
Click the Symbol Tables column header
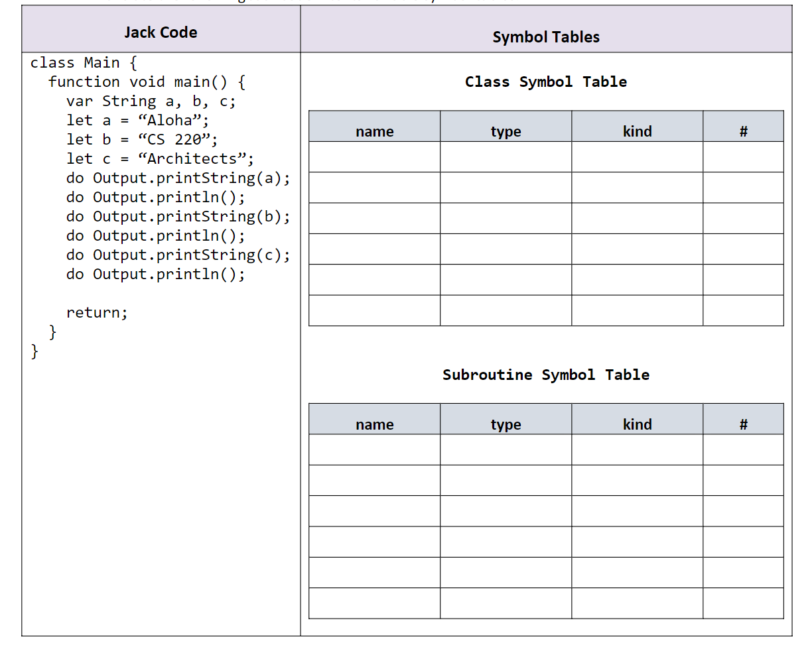coord(545,37)
